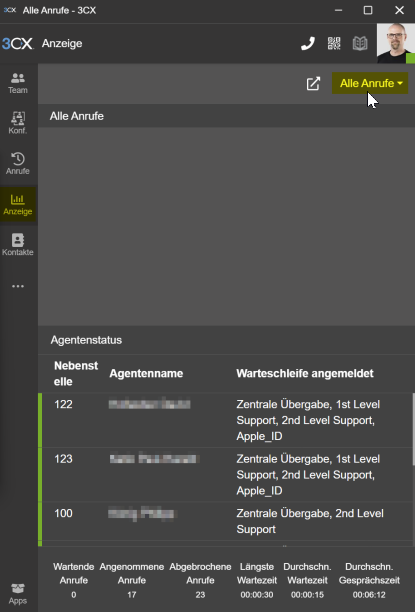Select the Anzeige panel icon

pos(18,204)
